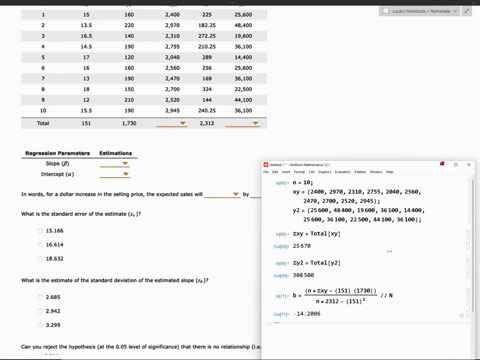Select the 18.632 standard error option
Screen dimensions: 480x360
pos(40,259)
